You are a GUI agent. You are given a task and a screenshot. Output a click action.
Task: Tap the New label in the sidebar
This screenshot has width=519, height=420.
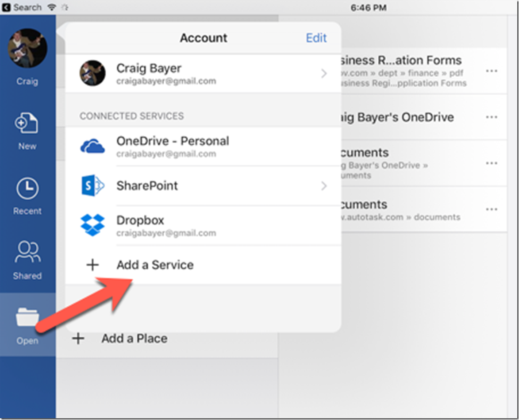pos(27,146)
